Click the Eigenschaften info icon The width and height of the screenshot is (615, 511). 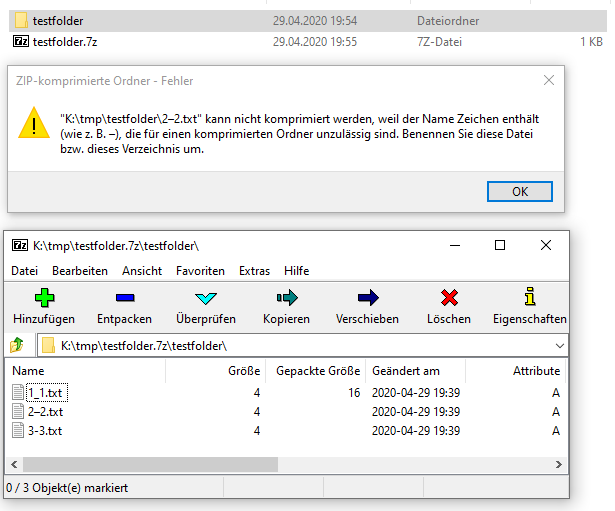point(530,296)
